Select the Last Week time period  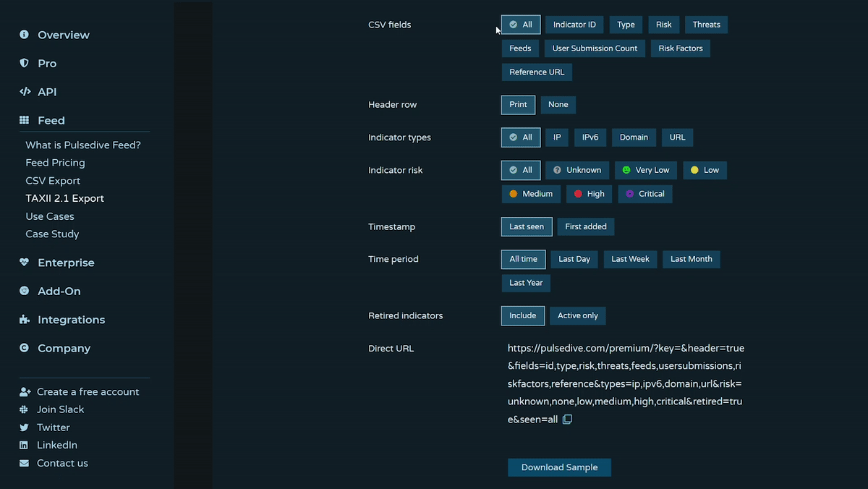point(630,259)
